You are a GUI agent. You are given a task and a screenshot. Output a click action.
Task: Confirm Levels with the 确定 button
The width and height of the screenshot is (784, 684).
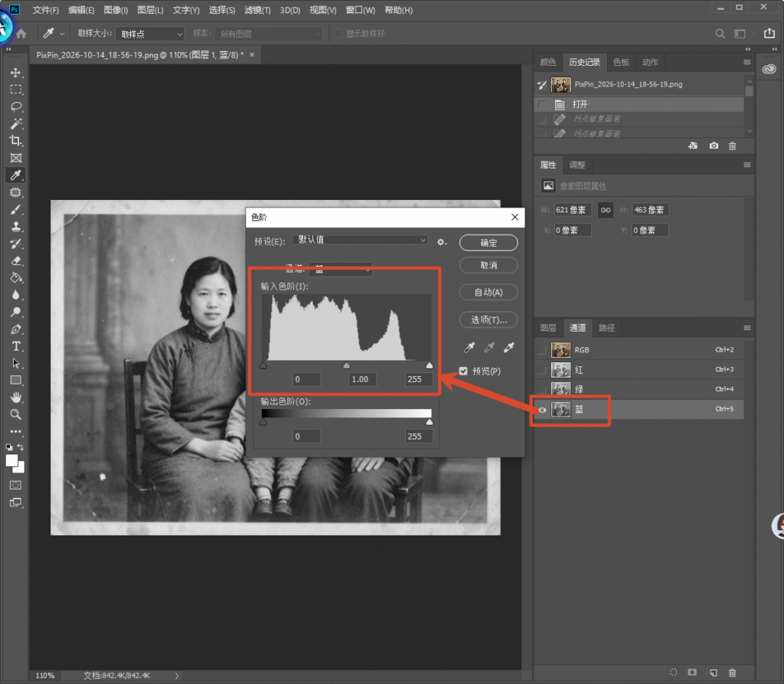tap(488, 243)
